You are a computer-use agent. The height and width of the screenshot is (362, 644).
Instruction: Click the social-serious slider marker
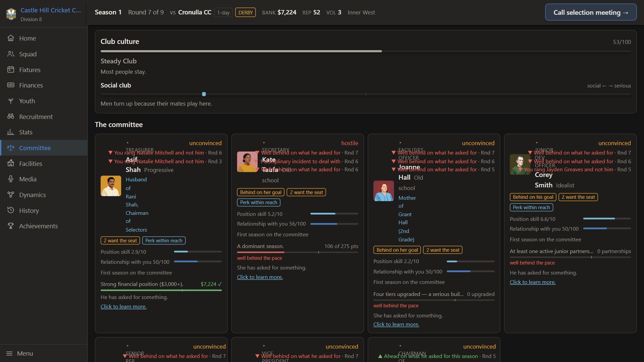pos(204,94)
